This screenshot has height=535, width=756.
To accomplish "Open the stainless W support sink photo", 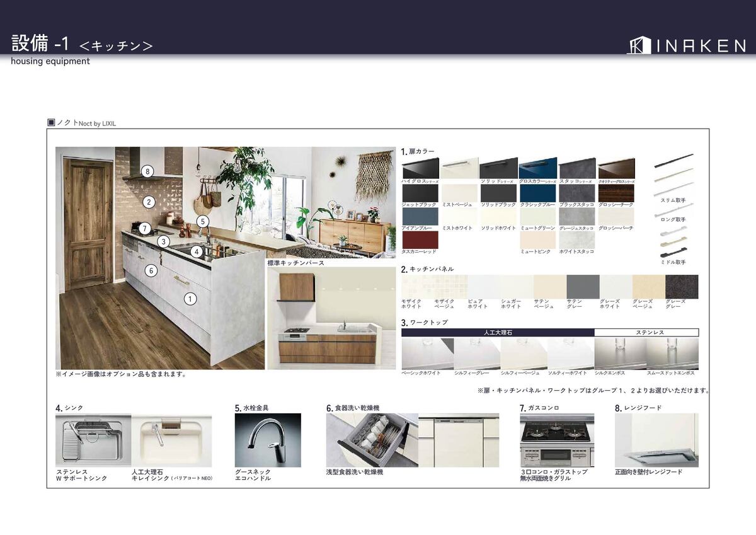I will click(x=93, y=440).
